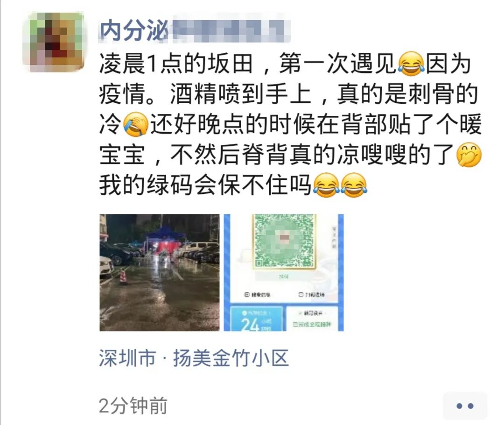Screen dimensions: 504x425
Task: Click 扫码通行 in the health code image
Action: 311,294
